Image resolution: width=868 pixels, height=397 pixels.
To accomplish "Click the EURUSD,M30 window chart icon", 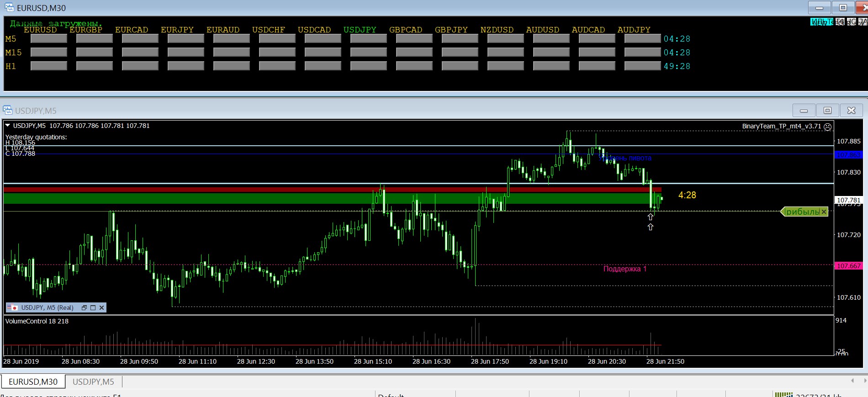I will (9, 8).
